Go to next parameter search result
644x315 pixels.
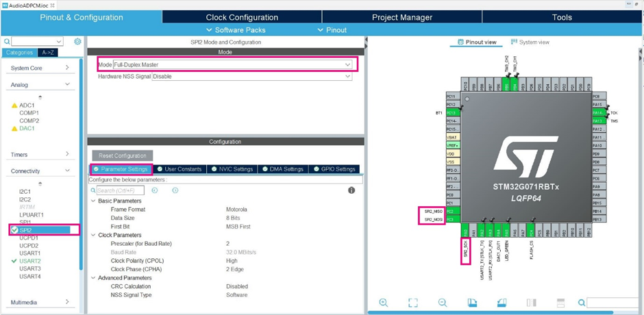[x=175, y=190]
